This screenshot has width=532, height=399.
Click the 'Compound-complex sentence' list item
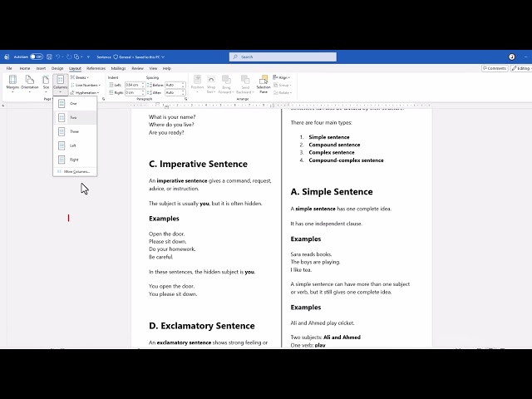[x=346, y=160]
